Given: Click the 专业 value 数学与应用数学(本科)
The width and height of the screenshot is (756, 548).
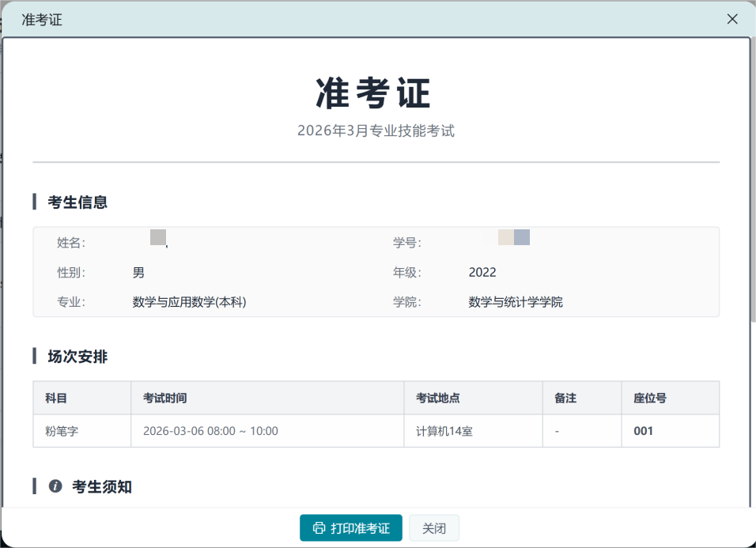Looking at the screenshot, I should coord(190,302).
